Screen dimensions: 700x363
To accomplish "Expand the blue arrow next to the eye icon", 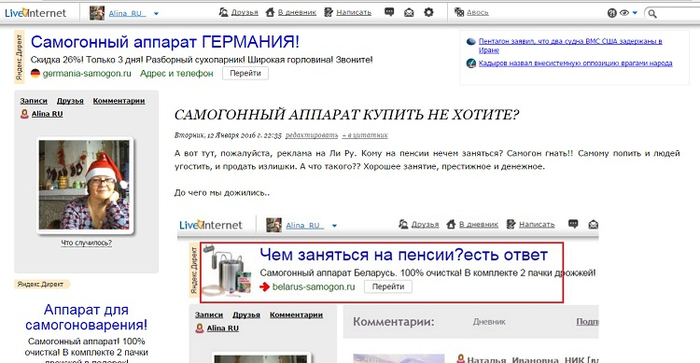I will click(x=635, y=13).
